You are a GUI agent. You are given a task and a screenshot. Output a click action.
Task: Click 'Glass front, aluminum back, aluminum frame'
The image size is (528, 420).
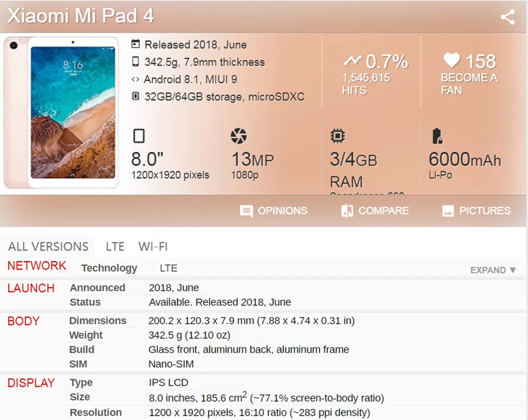tap(249, 350)
